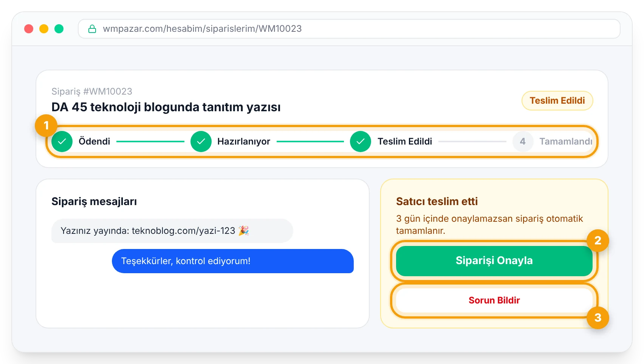The height and width of the screenshot is (364, 644).
Task: Click the Hazırlanıyor step label
Action: coord(244,142)
